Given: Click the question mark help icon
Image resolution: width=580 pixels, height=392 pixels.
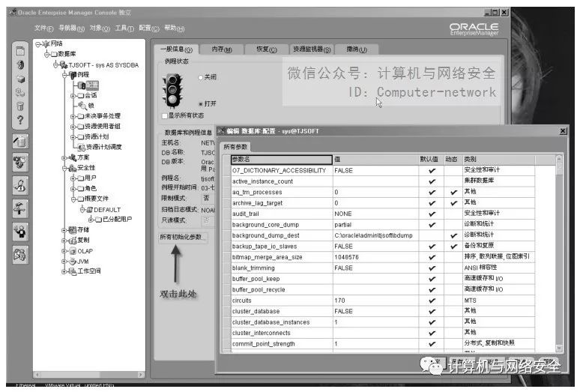Looking at the screenshot, I should tap(20, 120).
